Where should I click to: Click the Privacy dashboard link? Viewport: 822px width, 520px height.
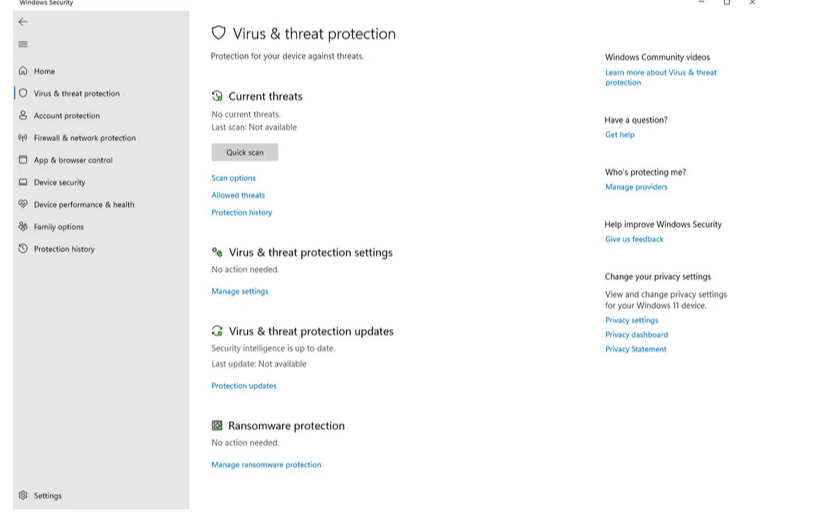tap(636, 335)
